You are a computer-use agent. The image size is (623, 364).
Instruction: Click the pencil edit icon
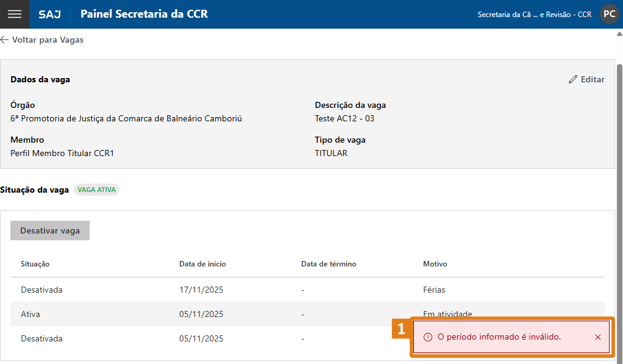click(572, 79)
